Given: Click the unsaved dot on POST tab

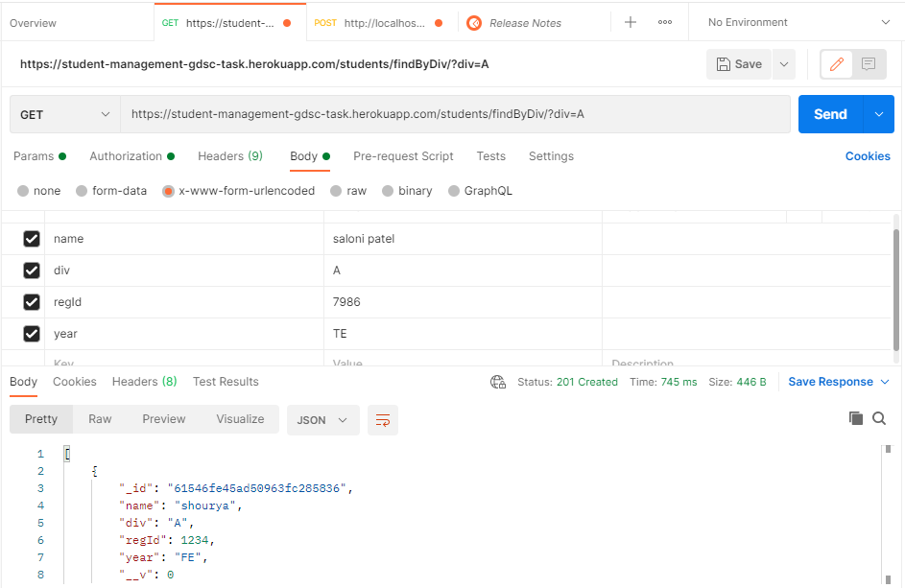Looking at the screenshot, I should point(439,23).
